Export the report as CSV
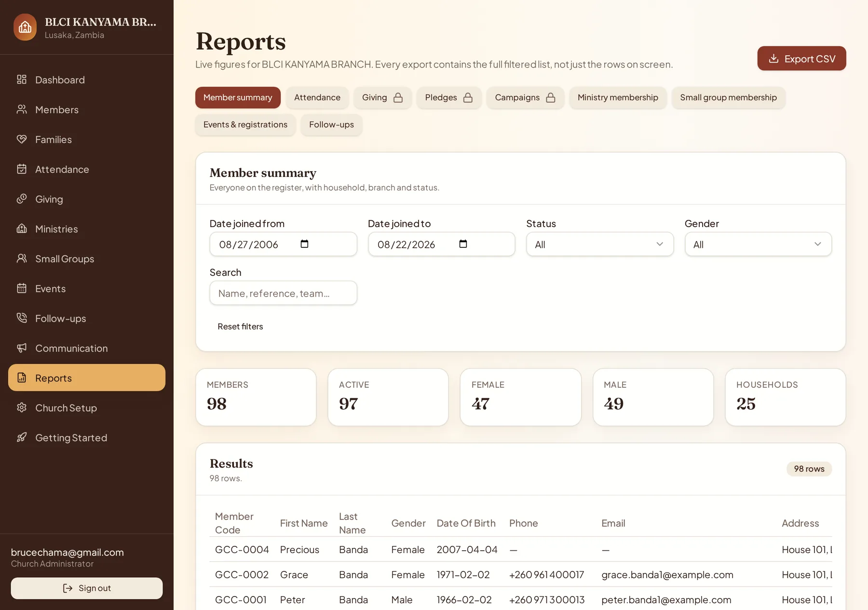The width and height of the screenshot is (868, 610). click(x=801, y=58)
